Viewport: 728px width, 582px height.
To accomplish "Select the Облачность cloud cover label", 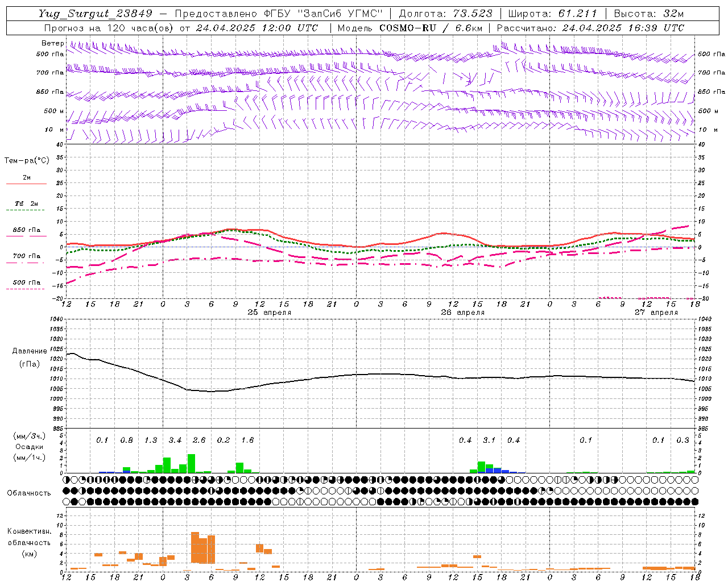I will click(x=29, y=493).
